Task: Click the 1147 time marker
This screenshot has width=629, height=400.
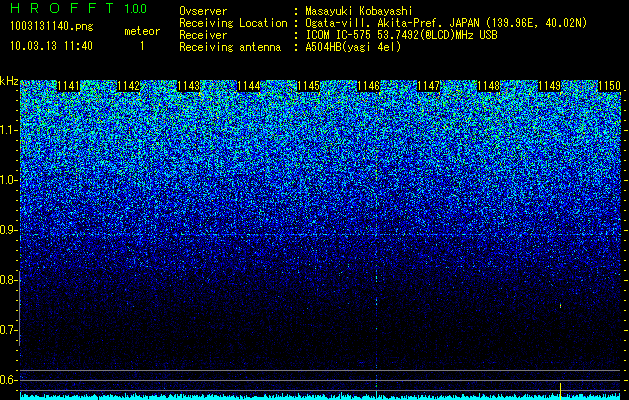Action: click(429, 86)
